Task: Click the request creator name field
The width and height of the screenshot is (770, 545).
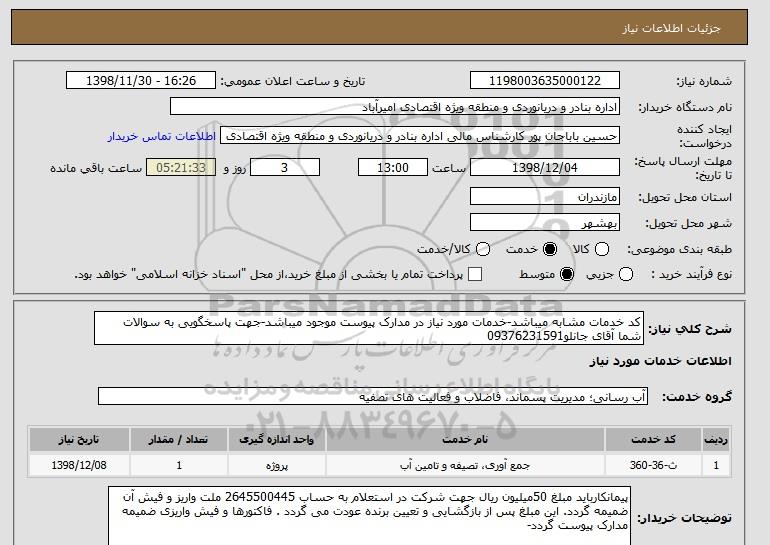Action: (x=420, y=136)
